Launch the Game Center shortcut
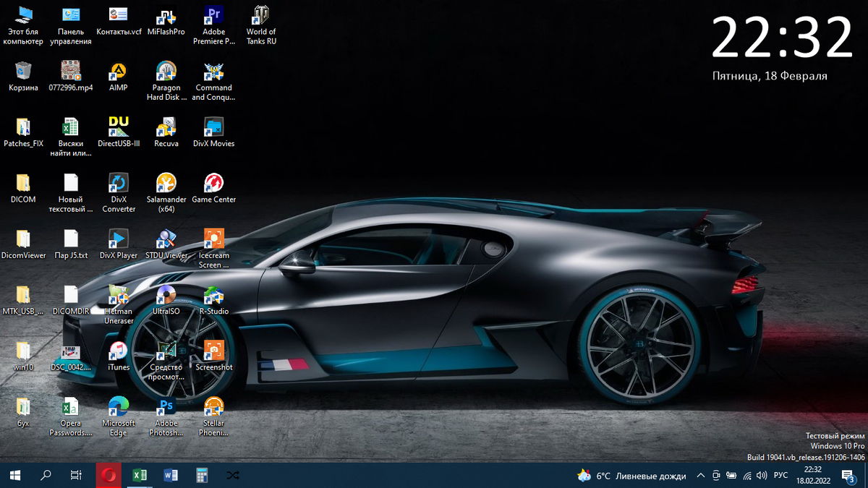 (213, 188)
